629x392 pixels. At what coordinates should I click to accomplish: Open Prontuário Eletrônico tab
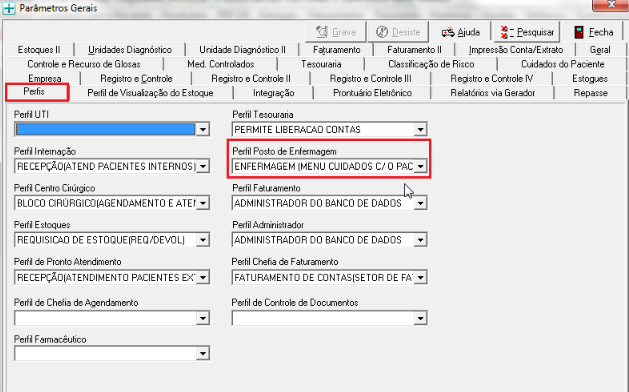(x=372, y=93)
